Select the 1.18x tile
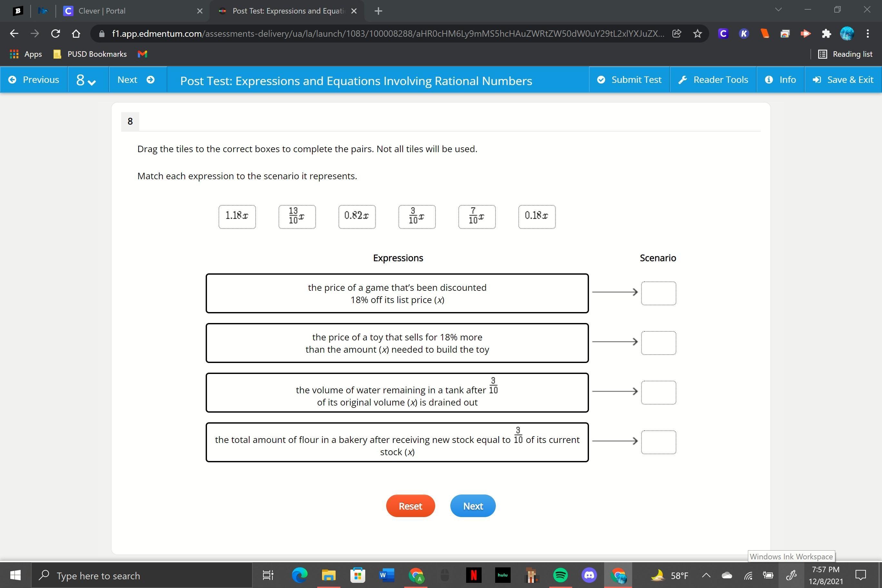 [237, 216]
